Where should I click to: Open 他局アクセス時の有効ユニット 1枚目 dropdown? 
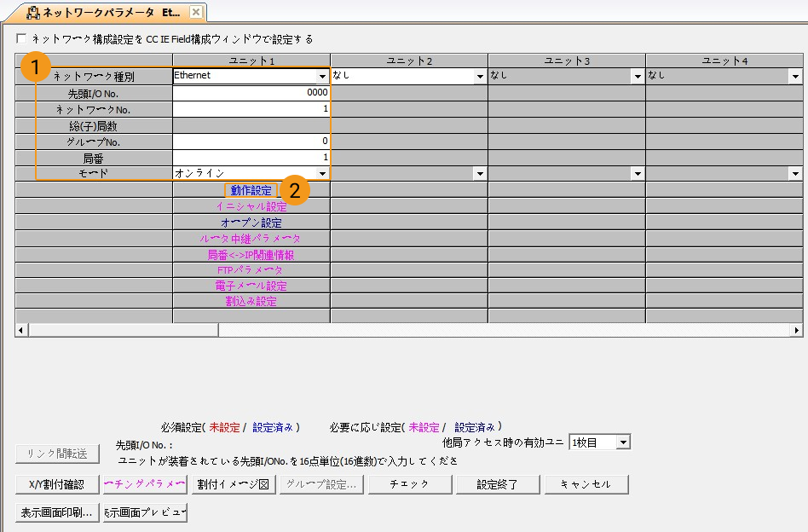pos(624,442)
